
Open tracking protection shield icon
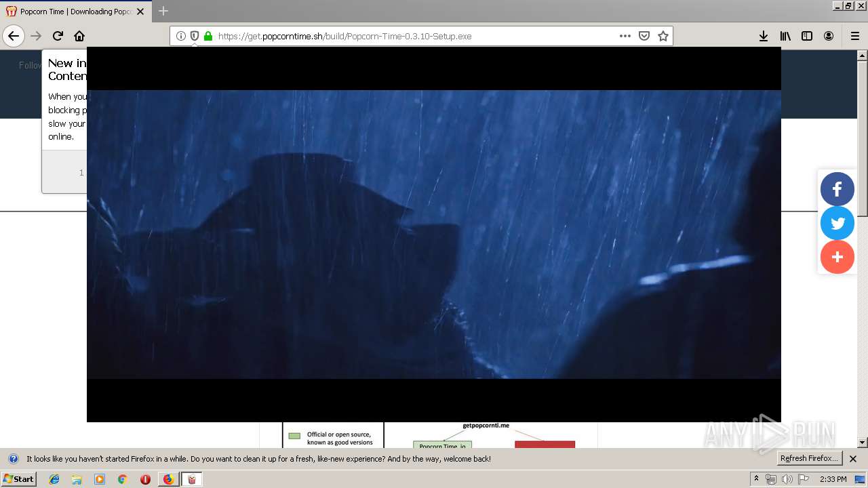tap(195, 36)
